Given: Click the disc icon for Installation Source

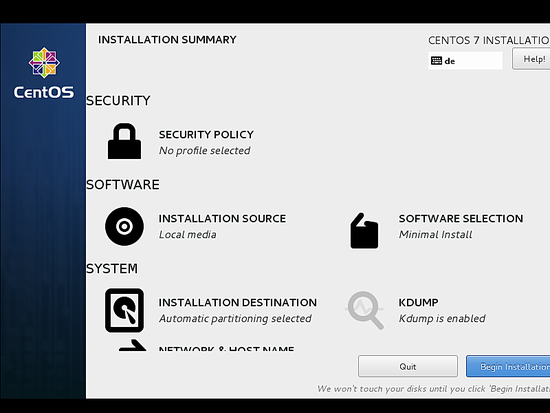Looking at the screenshot, I should pos(124,226).
